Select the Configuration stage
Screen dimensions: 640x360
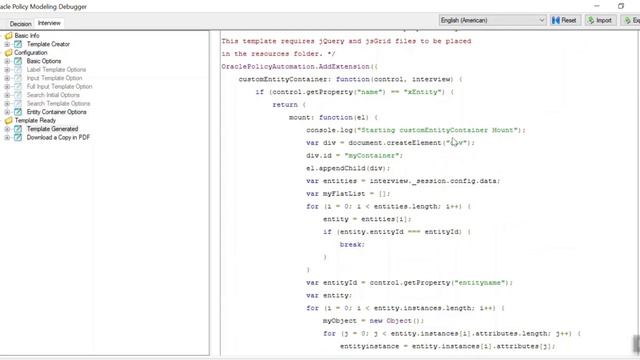pyautogui.click(x=31, y=53)
